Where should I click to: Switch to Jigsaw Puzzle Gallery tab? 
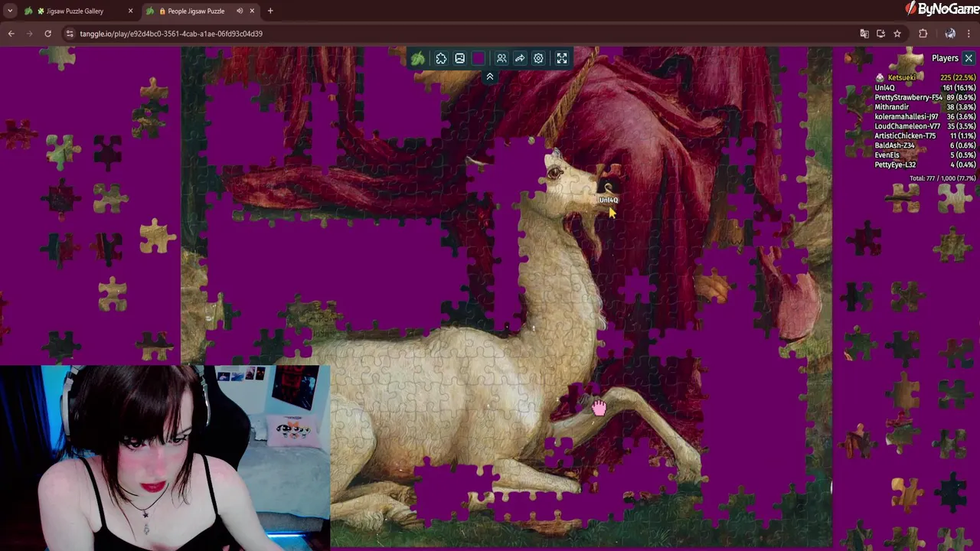coord(74,11)
